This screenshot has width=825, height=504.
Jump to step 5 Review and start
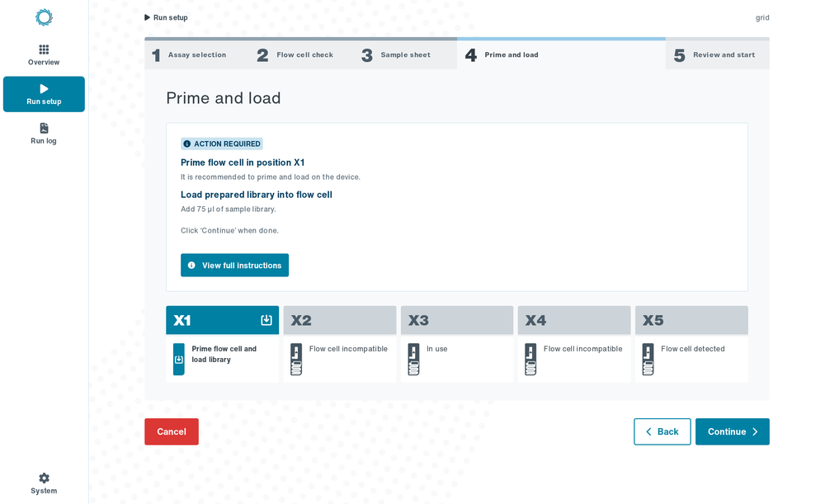coord(717,54)
